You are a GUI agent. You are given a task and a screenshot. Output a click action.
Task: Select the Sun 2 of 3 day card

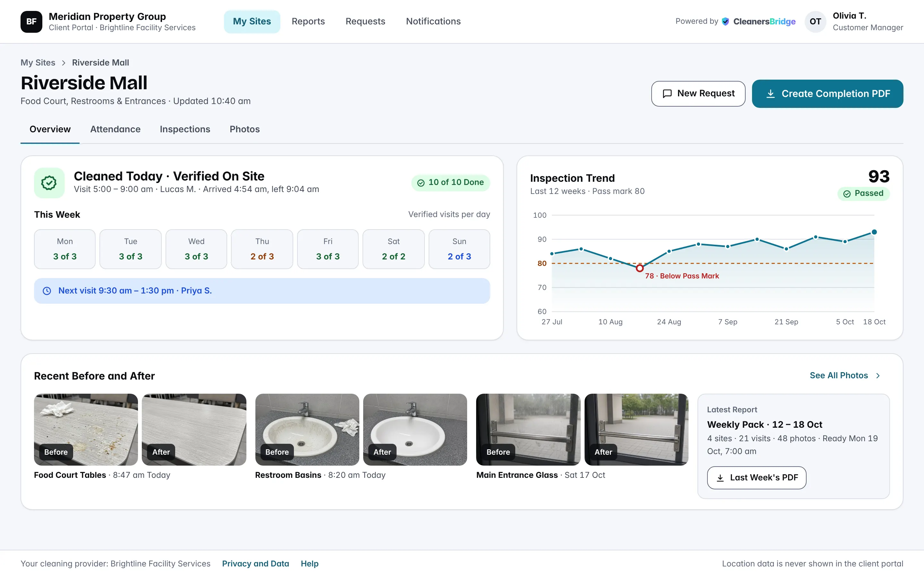click(459, 249)
